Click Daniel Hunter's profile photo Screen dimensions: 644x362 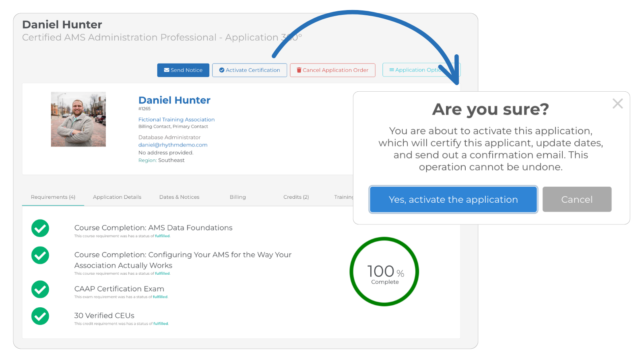point(78,119)
